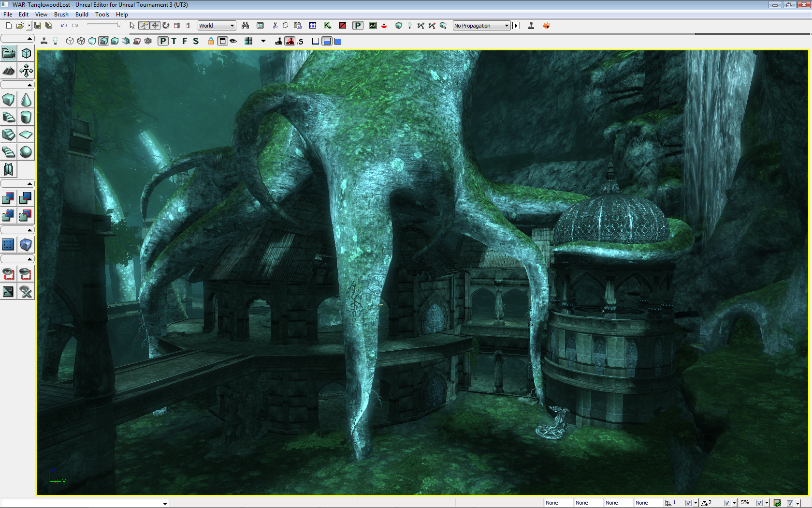Viewport: 812px width, 508px height.
Task: Enable the rotate widget mode icon
Action: [166, 26]
